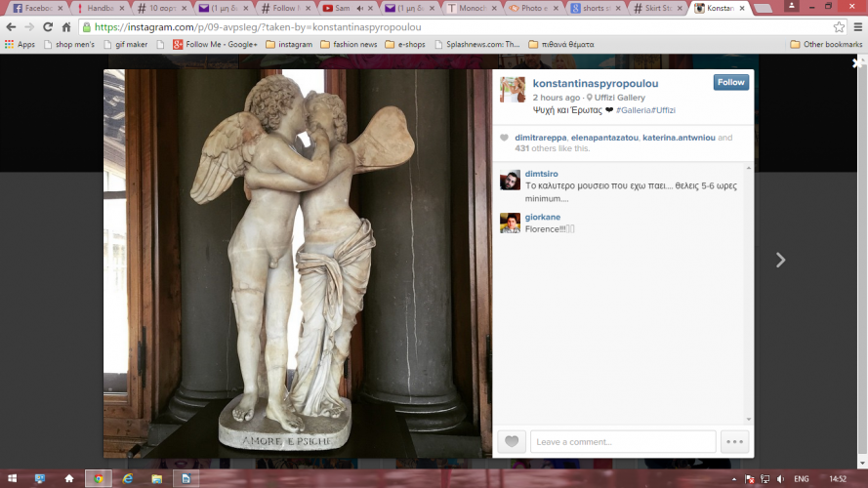Open Chrome in the taskbar
868x488 pixels.
[98, 478]
